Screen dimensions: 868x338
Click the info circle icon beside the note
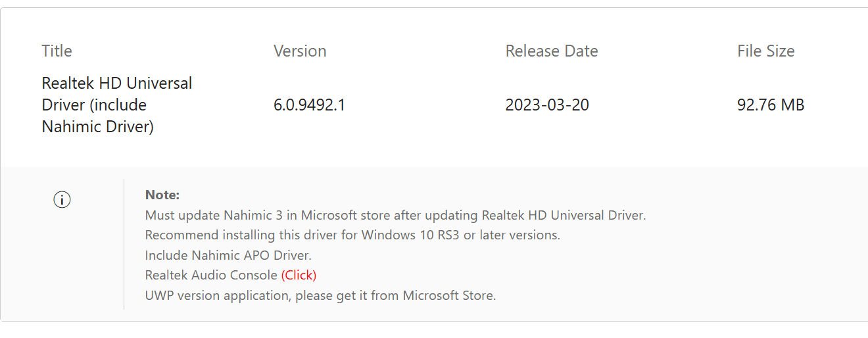[x=62, y=200]
